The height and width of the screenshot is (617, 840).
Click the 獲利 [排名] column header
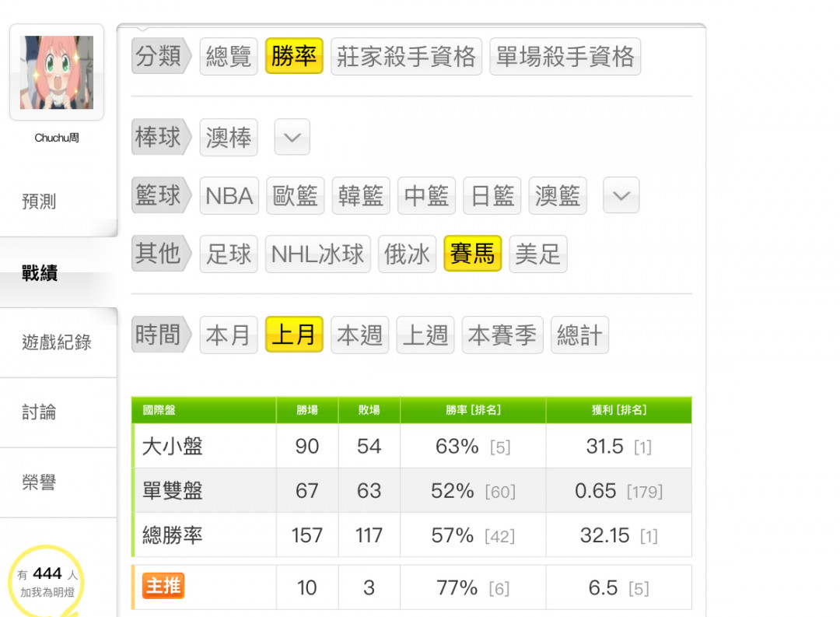(619, 410)
